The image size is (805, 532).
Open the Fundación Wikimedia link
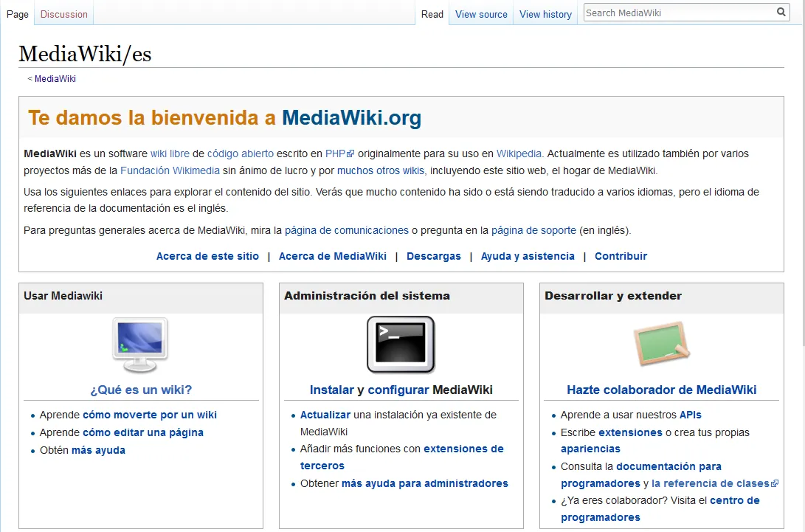pyautogui.click(x=170, y=170)
